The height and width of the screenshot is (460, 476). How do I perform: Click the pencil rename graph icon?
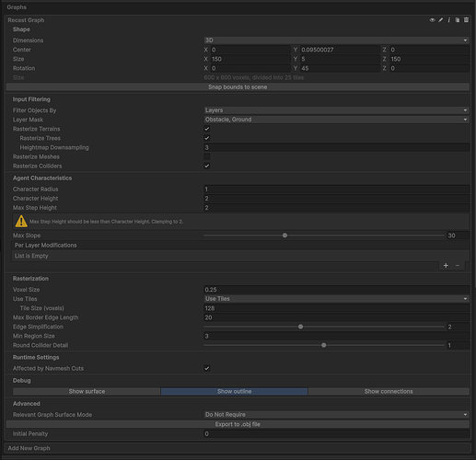pos(441,20)
